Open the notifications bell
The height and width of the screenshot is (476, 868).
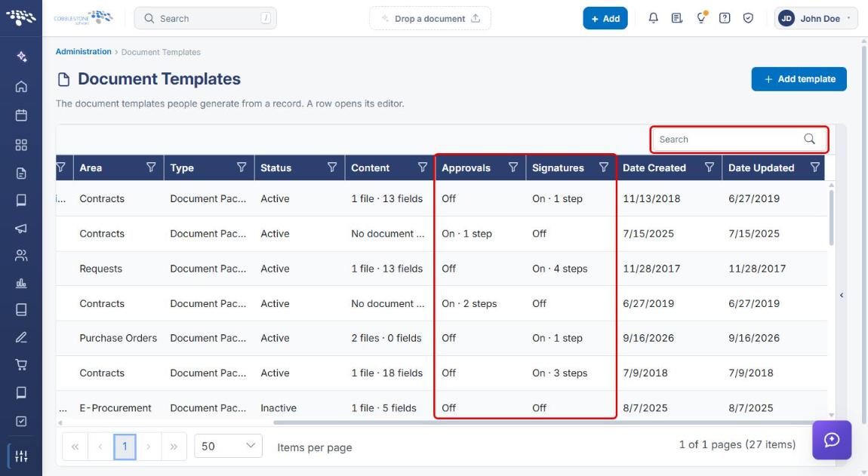[653, 18]
